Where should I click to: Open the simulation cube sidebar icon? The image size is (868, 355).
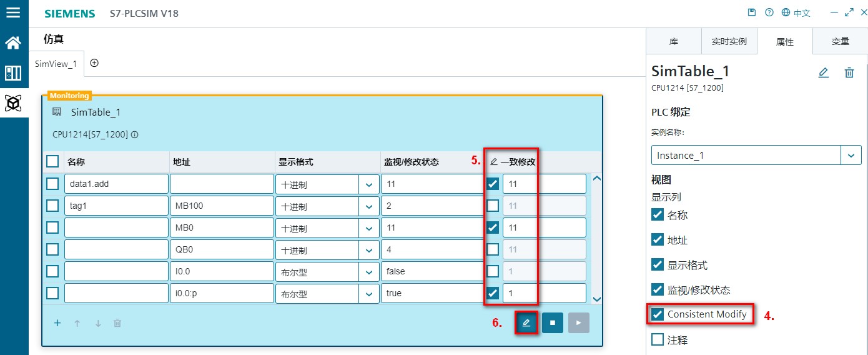point(13,103)
